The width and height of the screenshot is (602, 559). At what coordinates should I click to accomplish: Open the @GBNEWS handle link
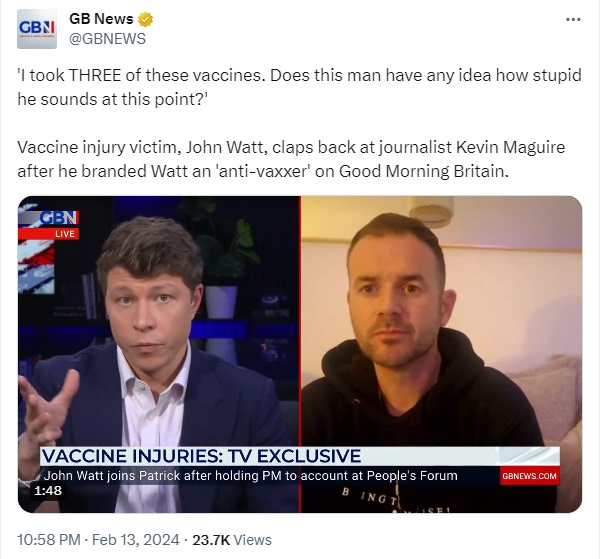(x=107, y=39)
